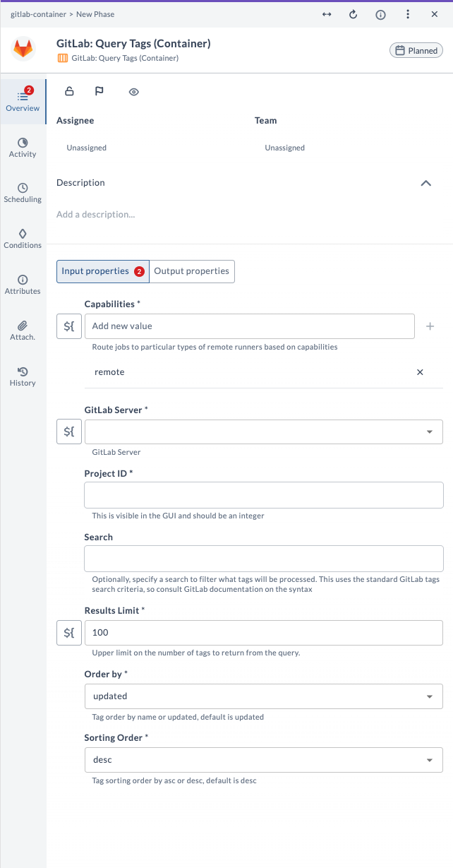
Task: Open the History sidebar tab
Action: coord(23,376)
